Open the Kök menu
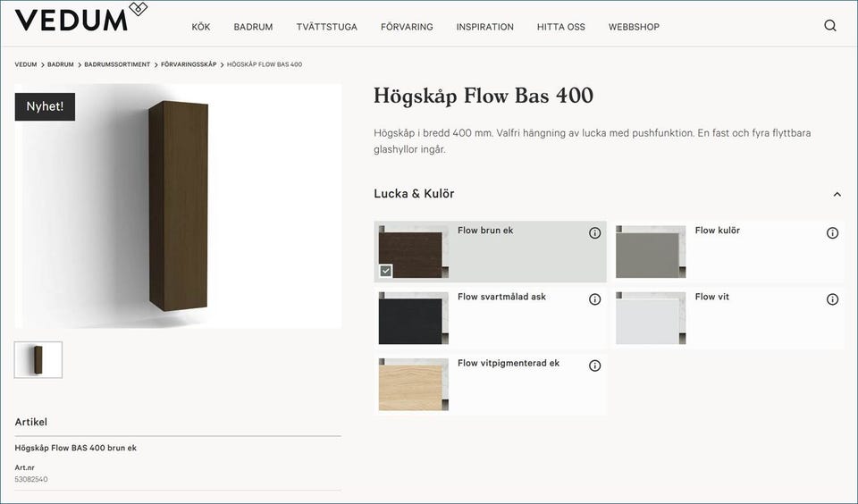Image resolution: width=858 pixels, height=504 pixels. coord(201,27)
